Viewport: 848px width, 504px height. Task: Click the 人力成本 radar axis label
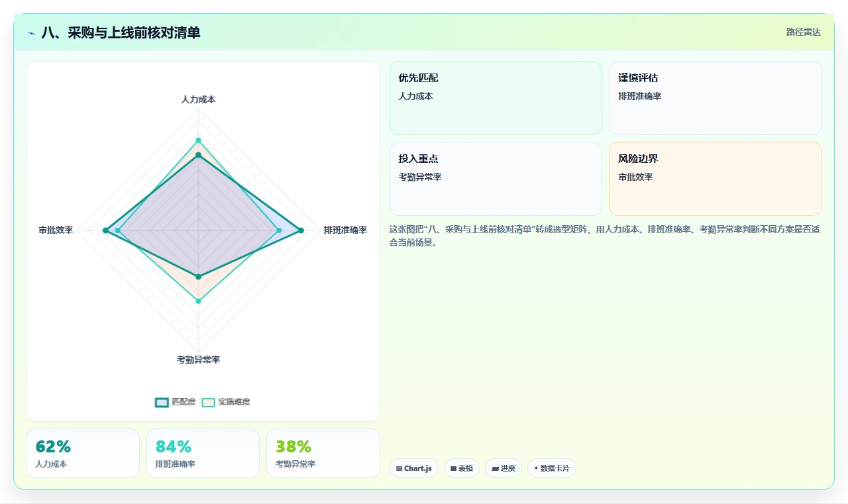pos(198,99)
